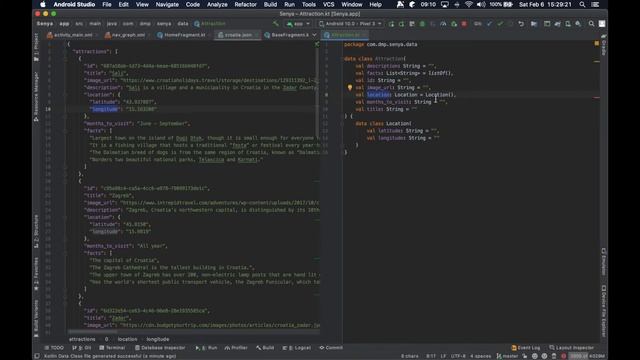Click the red Stop button in toolbar

pyautogui.click(x=464, y=24)
